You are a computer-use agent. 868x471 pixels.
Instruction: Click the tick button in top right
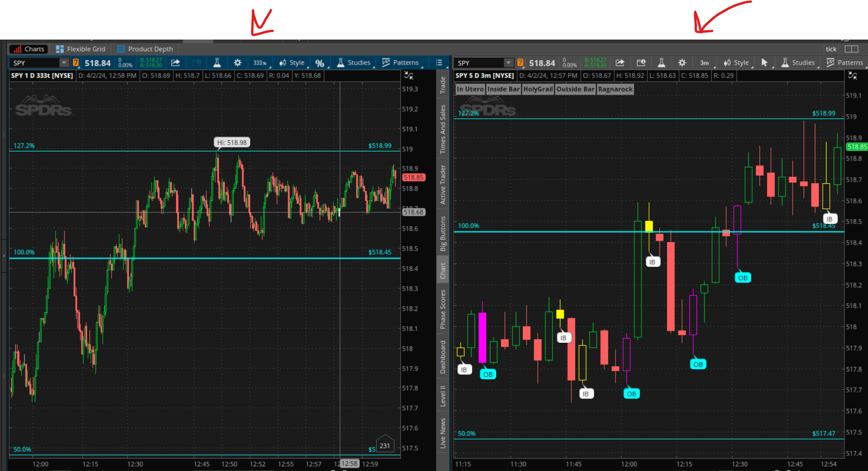click(831, 49)
